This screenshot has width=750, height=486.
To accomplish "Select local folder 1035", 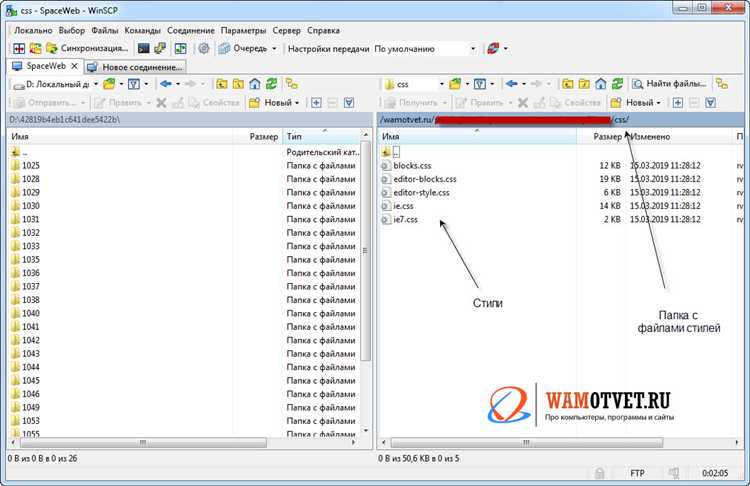I will point(31,260).
